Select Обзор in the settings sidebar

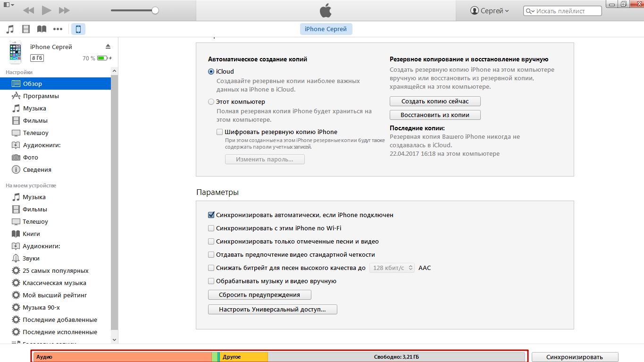[x=55, y=84]
